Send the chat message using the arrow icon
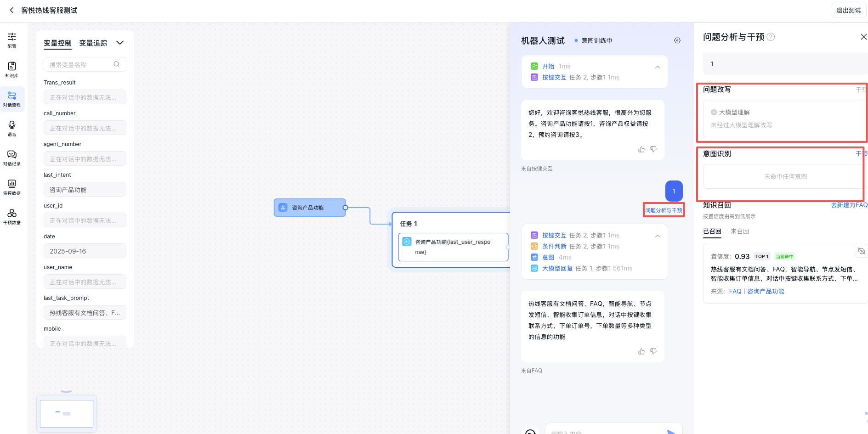 pos(669,432)
